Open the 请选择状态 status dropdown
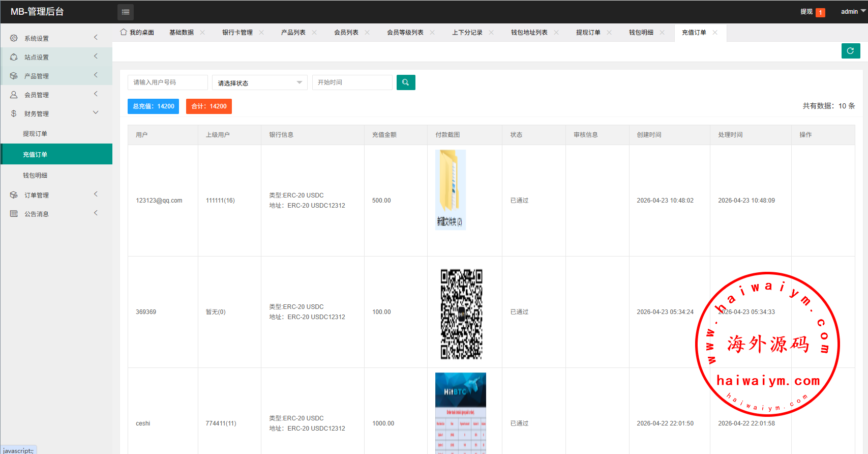 [259, 83]
